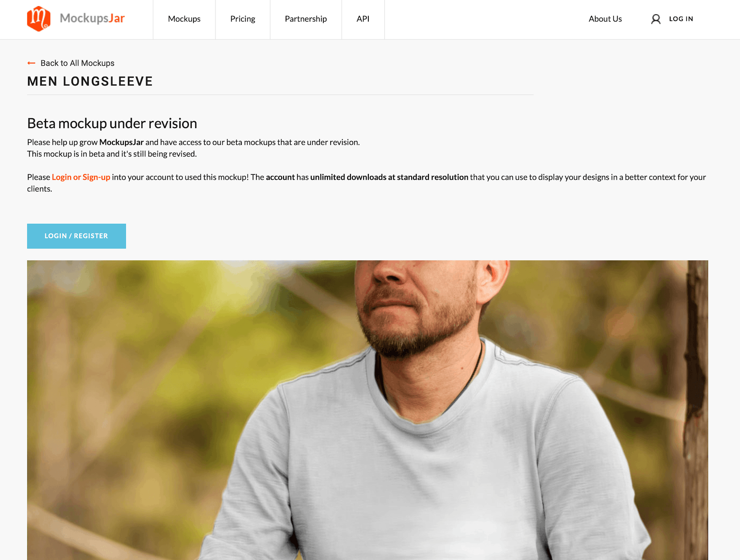Screen dimensions: 740x560
Task: Click LOG IN in the header
Action: (681, 19)
